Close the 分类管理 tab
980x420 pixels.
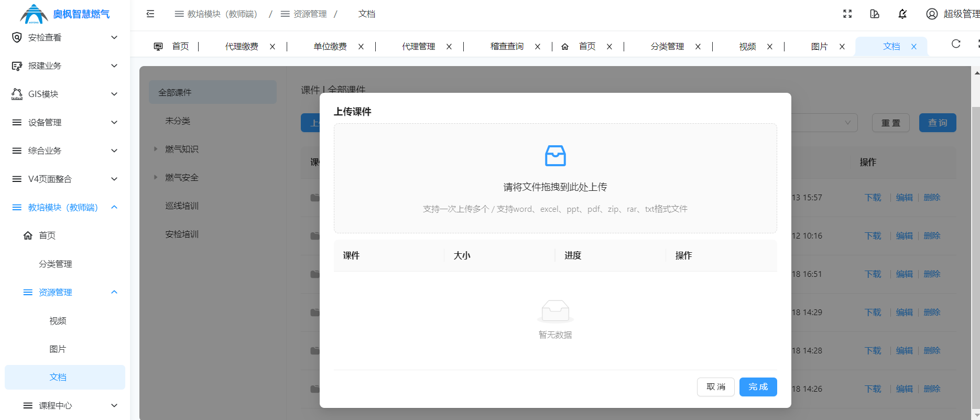[x=698, y=46]
